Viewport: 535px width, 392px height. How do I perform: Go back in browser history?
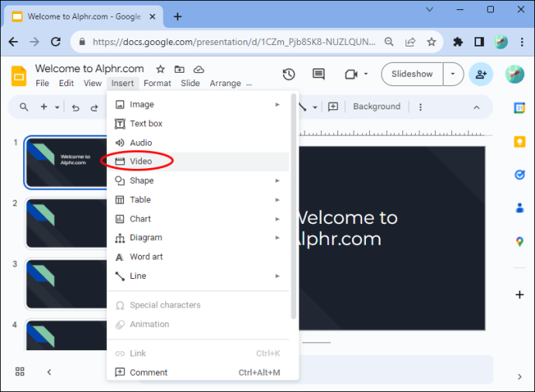[13, 42]
